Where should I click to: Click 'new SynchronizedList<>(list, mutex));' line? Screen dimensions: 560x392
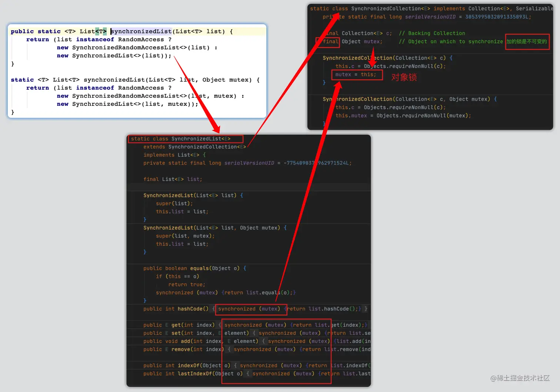[127, 104]
